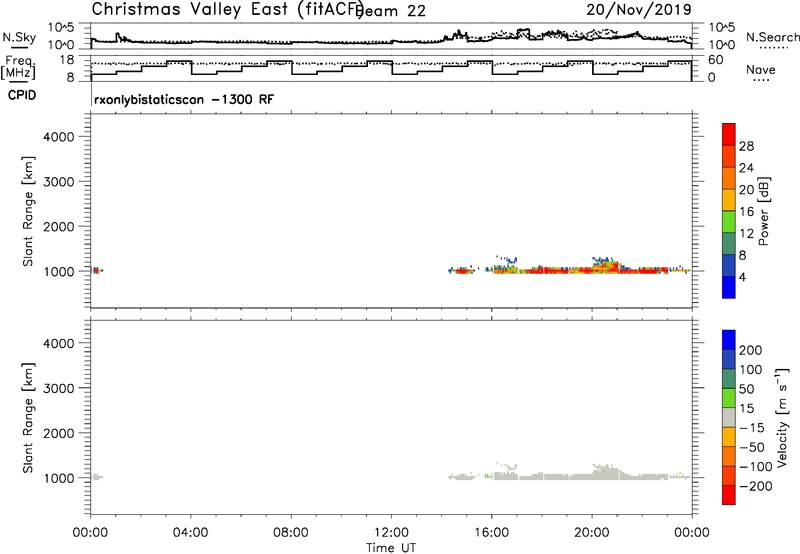Click the '200' label on the velocity scale
Viewport: 800px width, 554px height.
point(751,350)
